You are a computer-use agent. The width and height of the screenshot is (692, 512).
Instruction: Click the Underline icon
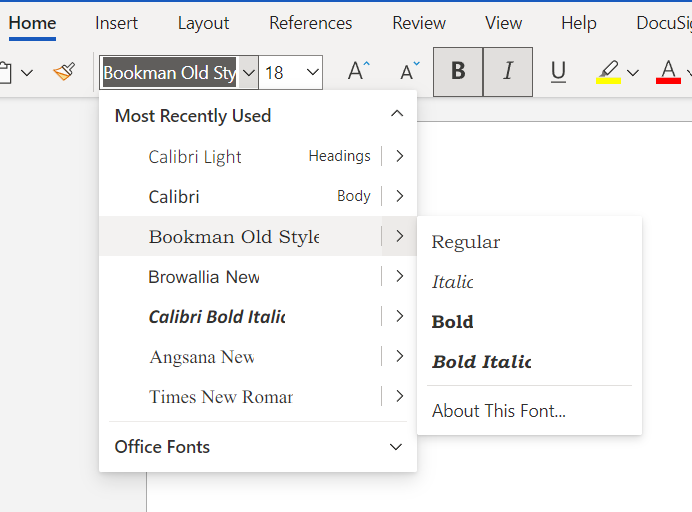pyautogui.click(x=558, y=72)
